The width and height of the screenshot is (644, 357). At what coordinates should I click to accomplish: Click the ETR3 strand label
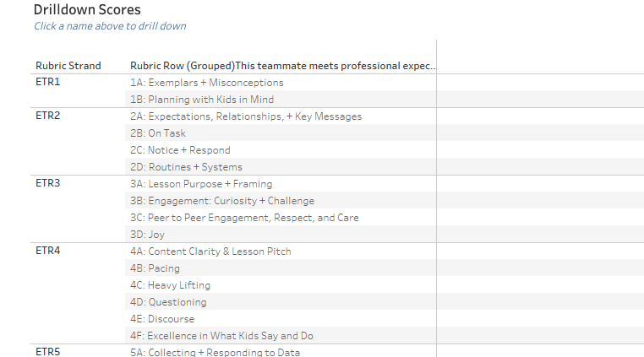point(48,184)
